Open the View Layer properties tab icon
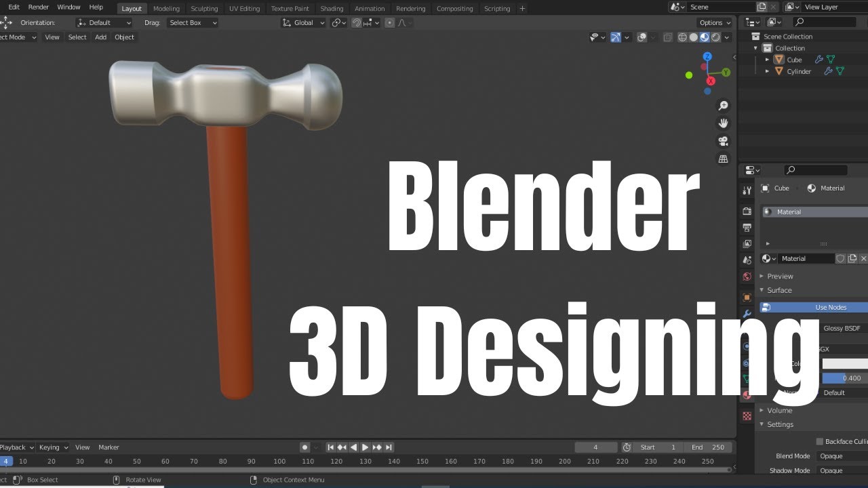The width and height of the screenshot is (868, 488). pos(747,244)
